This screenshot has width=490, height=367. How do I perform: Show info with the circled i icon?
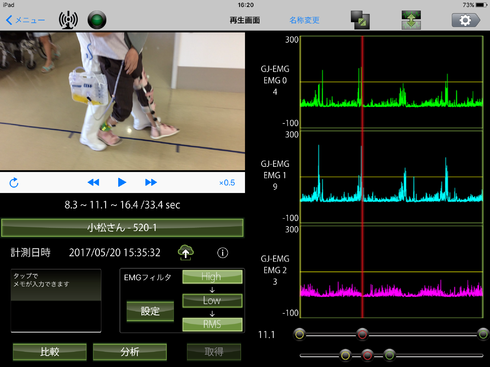click(223, 253)
